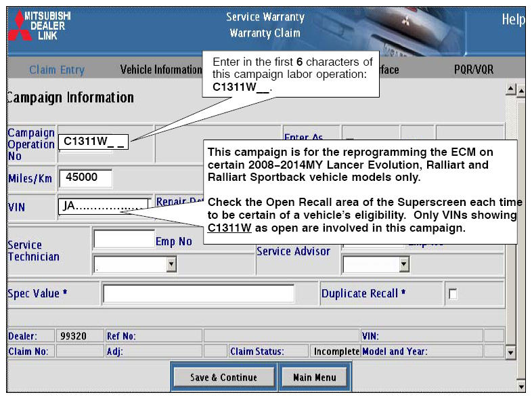Open the Help link

513,20
